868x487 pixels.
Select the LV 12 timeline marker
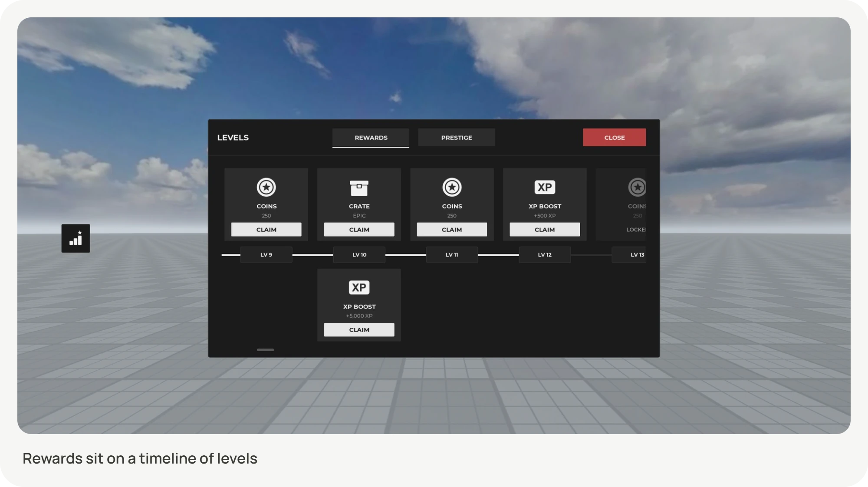coord(545,255)
